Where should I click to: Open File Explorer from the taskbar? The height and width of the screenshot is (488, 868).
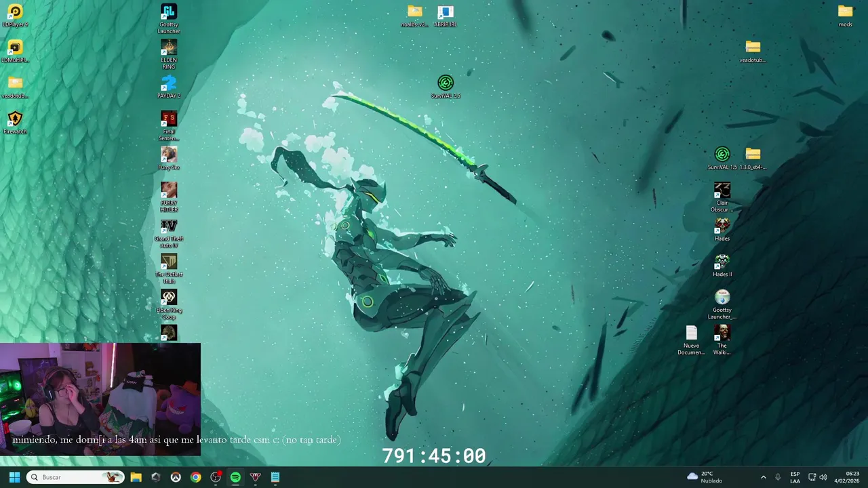[136, 477]
